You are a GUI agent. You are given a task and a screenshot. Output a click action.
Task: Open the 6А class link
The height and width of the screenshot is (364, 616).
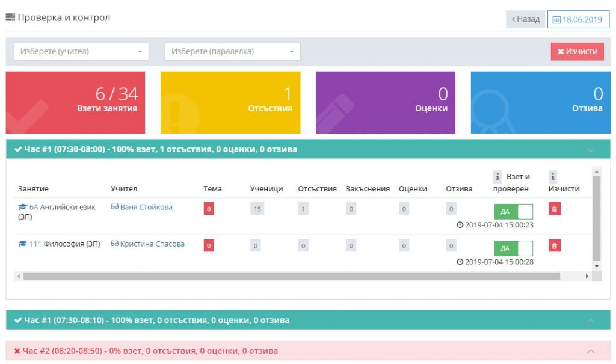34,207
